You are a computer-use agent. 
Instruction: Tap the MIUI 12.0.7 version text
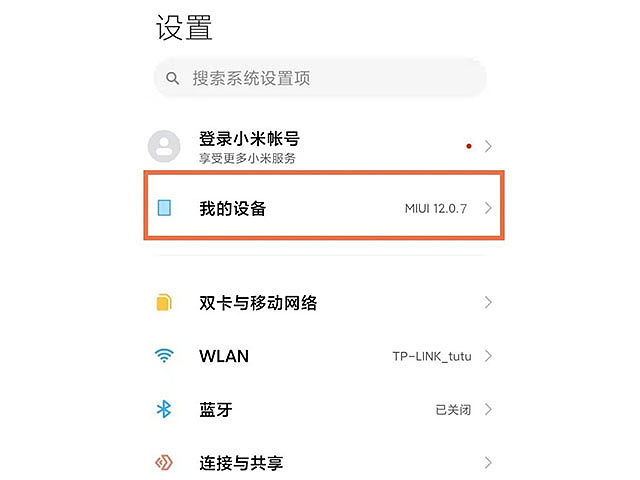[x=437, y=208]
